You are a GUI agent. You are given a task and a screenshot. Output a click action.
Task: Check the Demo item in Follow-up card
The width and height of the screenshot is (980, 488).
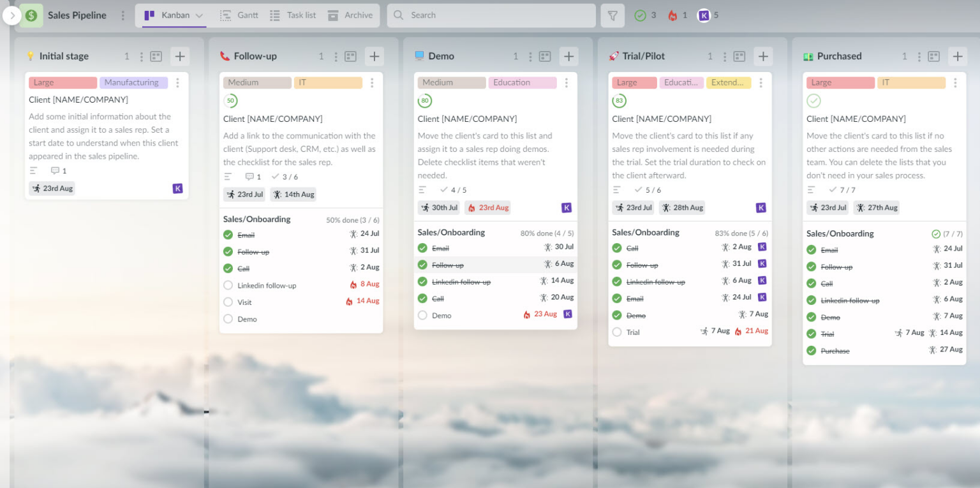click(x=228, y=318)
